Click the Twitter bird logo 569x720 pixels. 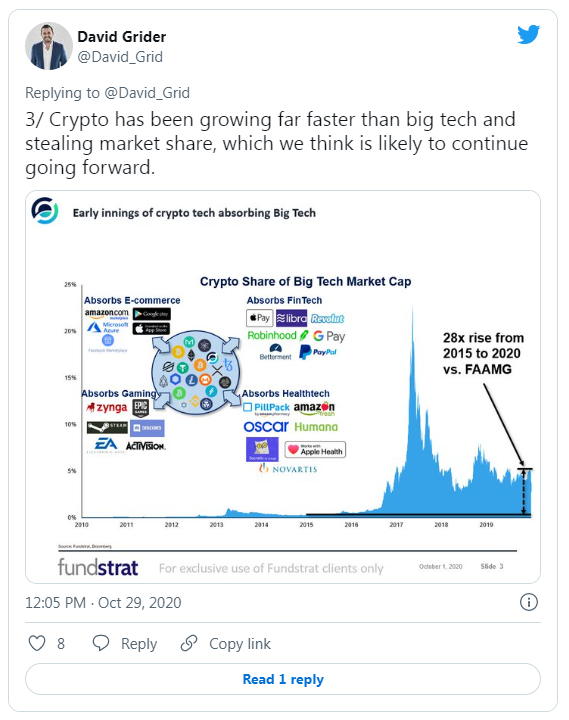click(529, 34)
